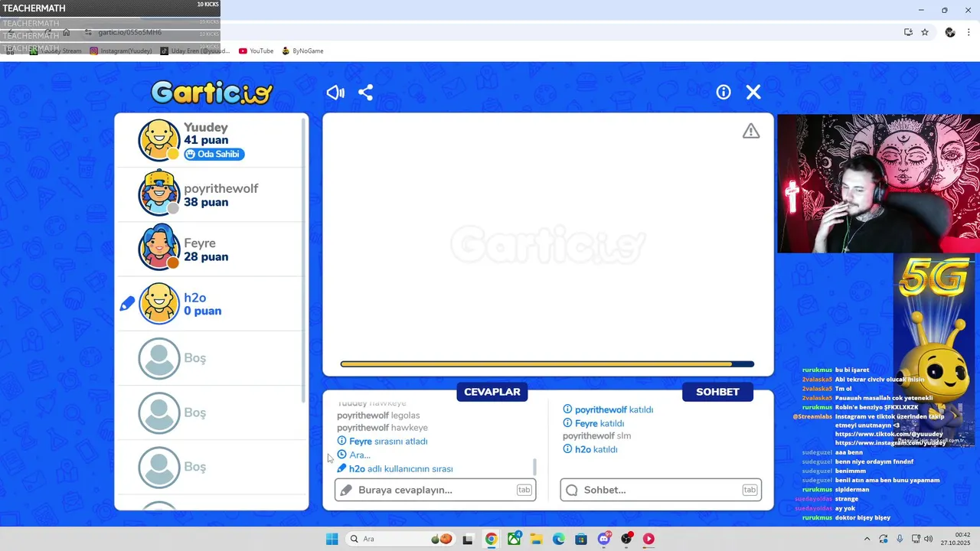Click Feyre's '28 puan' score
The width and height of the screenshot is (980, 551).
(x=206, y=257)
